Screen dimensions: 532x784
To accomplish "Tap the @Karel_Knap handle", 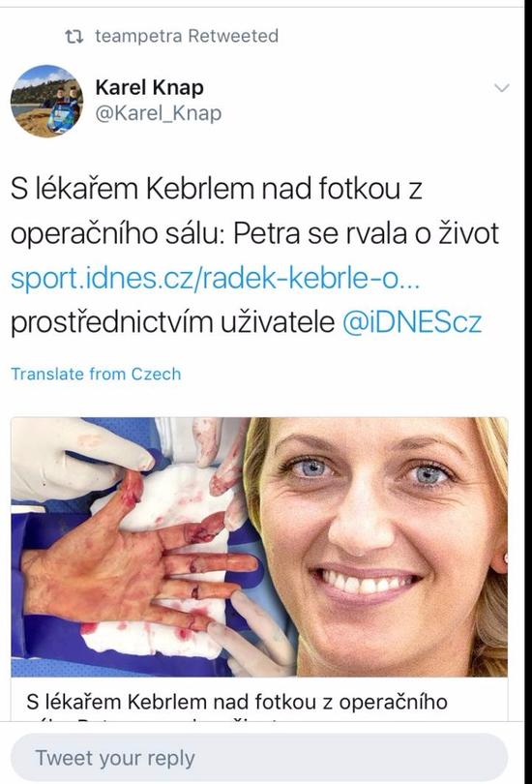I will [x=159, y=113].
